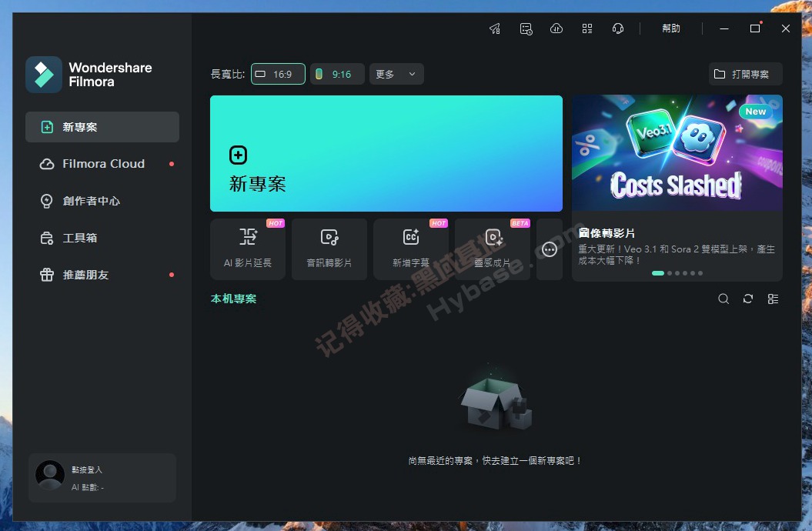812x531 pixels.
Task: Select the 9:16 aspect ratio
Action: pyautogui.click(x=337, y=74)
